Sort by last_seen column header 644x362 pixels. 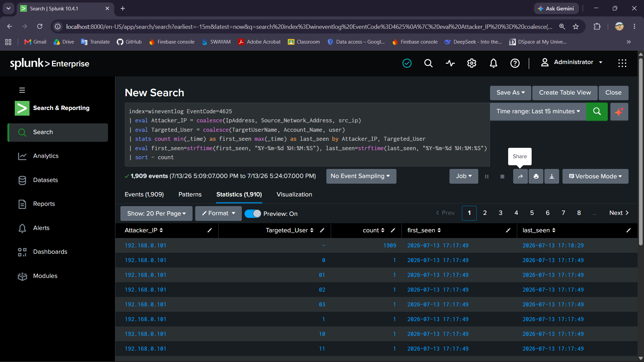click(539, 230)
